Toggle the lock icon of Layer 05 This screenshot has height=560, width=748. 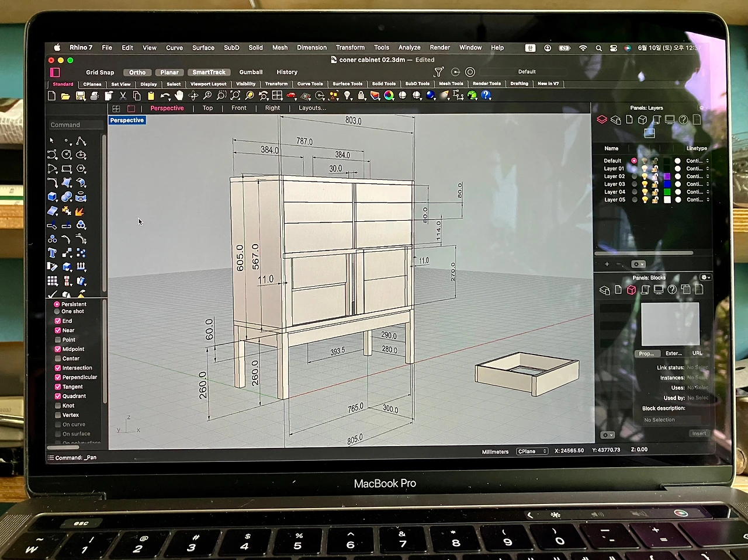[655, 200]
